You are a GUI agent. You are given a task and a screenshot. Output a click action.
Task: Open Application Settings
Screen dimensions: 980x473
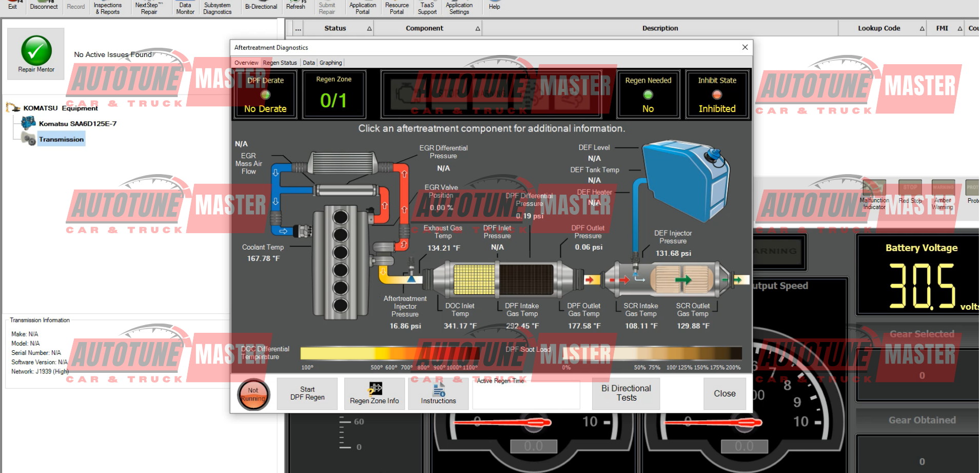click(459, 8)
